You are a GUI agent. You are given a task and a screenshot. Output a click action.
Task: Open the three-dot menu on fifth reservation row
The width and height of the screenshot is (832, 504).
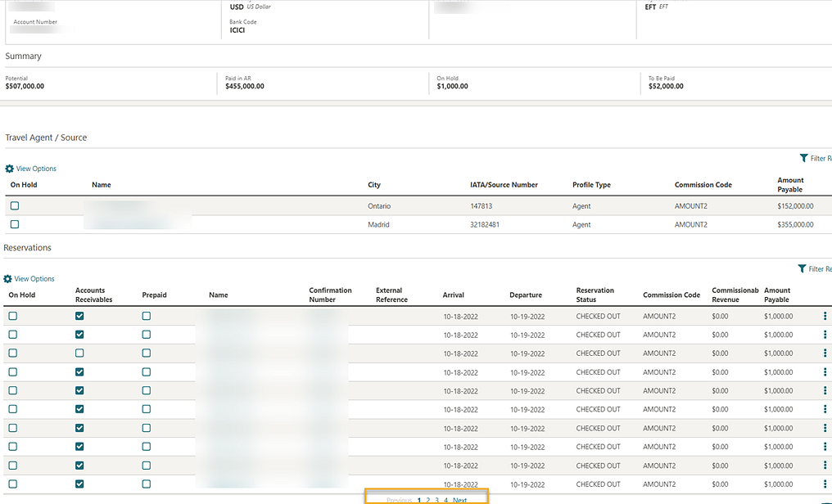(x=825, y=391)
